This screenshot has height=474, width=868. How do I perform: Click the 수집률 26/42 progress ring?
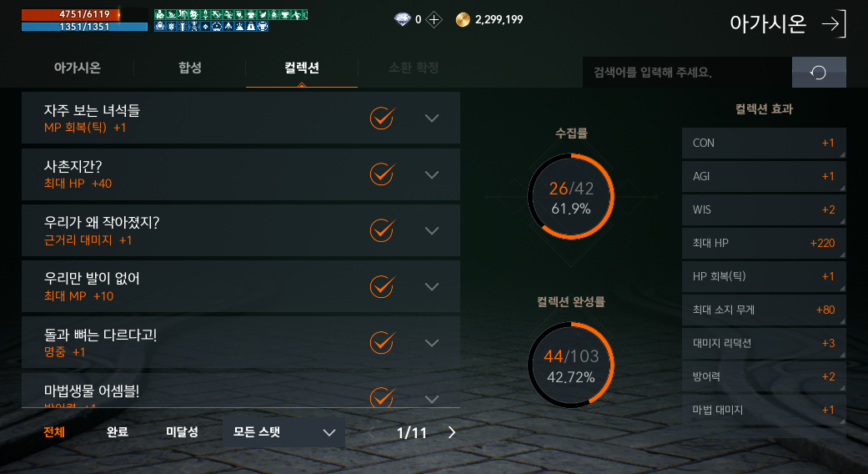(570, 197)
